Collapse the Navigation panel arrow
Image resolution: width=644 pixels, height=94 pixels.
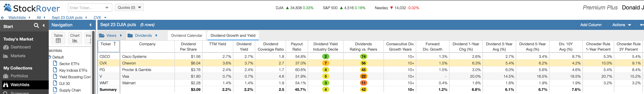pos(90,25)
